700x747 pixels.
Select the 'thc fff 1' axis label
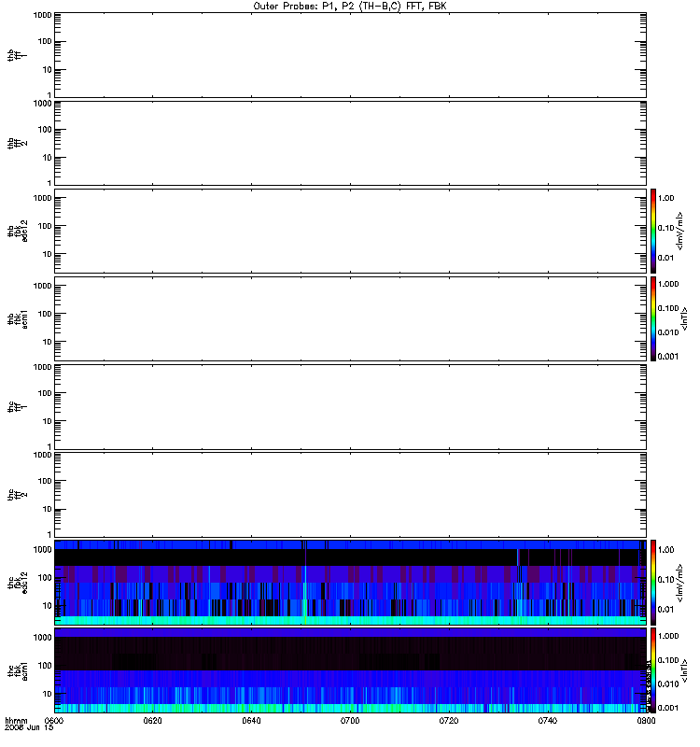point(17,407)
